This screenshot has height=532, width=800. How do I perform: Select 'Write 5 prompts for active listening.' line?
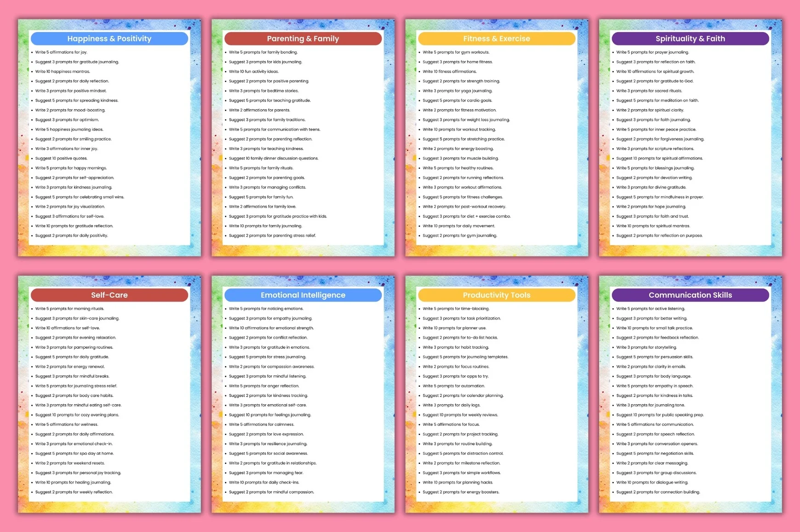(651, 309)
